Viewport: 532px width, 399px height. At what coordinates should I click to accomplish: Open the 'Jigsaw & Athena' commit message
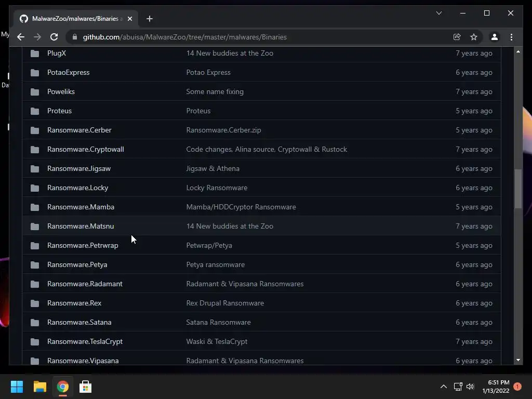click(212, 169)
